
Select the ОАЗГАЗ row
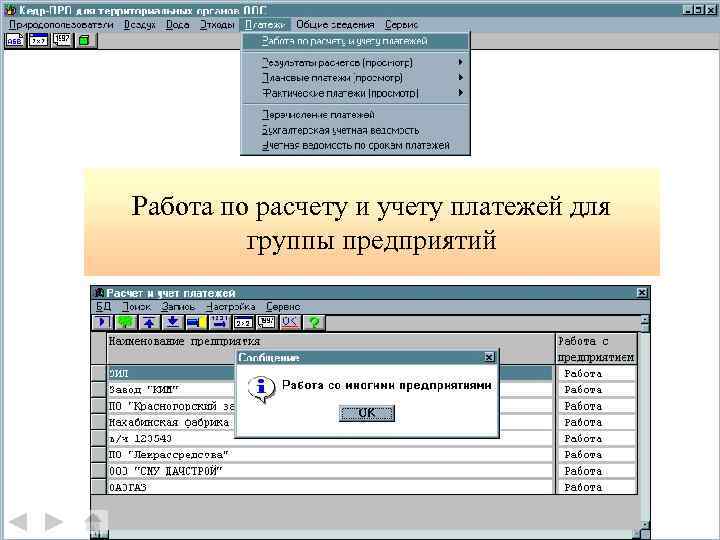(x=330, y=487)
